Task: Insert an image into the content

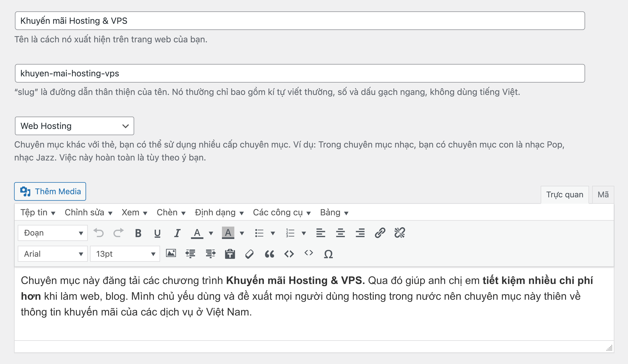Action: tap(171, 254)
